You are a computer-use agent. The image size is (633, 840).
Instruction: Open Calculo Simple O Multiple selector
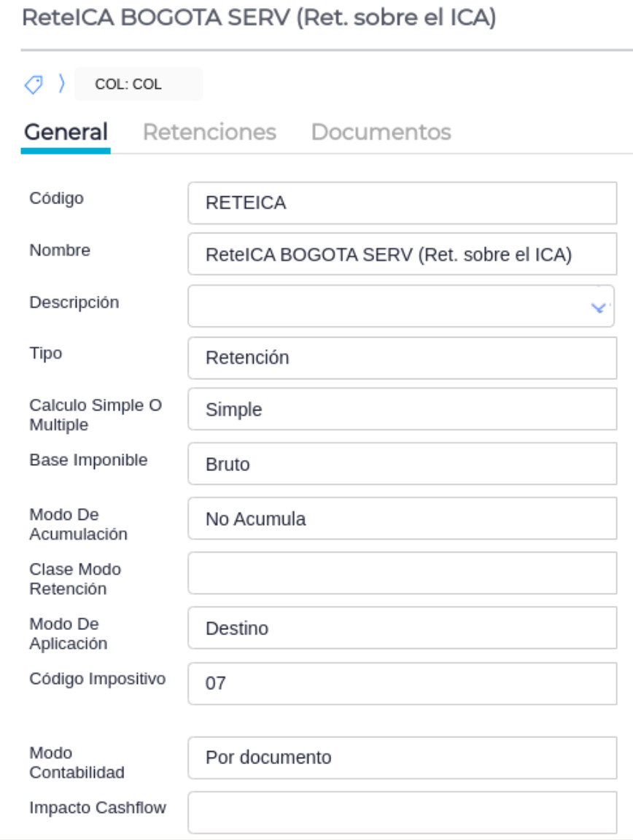(x=402, y=410)
